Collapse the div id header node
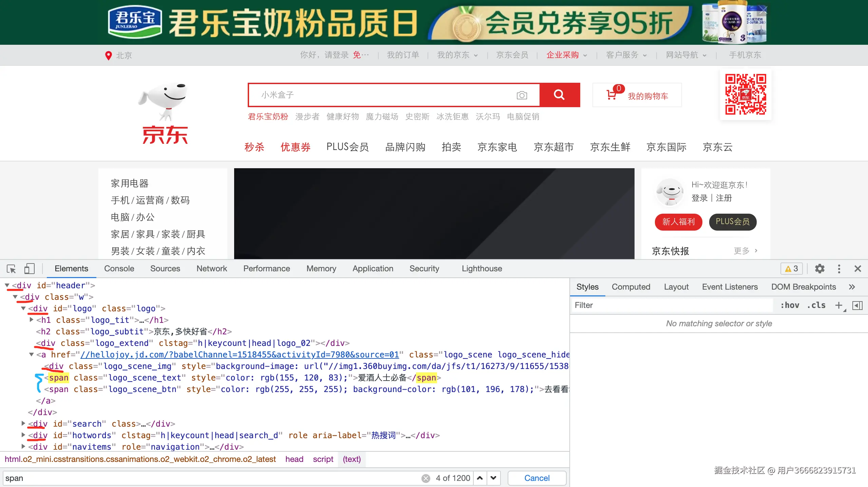868x487 pixels. [7, 286]
